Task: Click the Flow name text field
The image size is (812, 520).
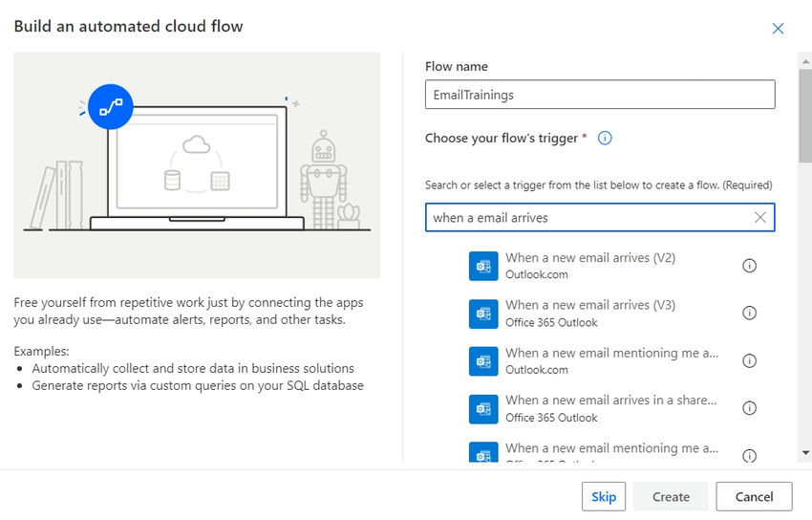Action: 599,95
